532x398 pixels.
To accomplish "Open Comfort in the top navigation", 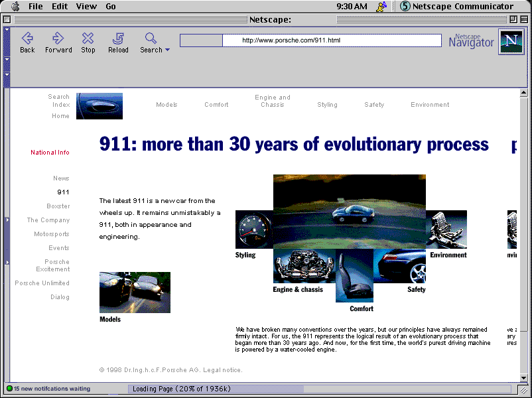I will click(216, 105).
